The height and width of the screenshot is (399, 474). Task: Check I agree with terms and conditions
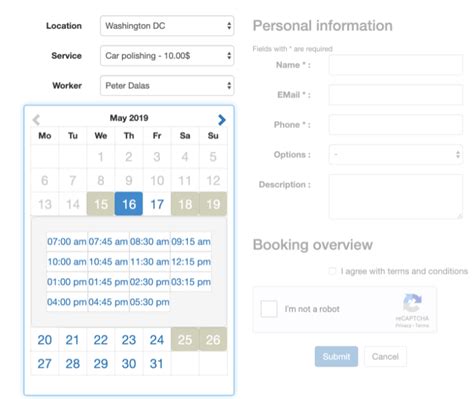pyautogui.click(x=332, y=271)
